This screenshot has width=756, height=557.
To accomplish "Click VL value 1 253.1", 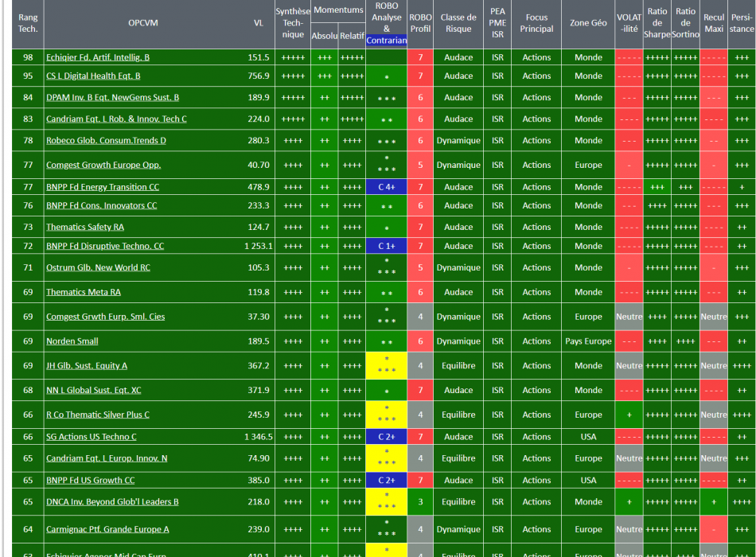I will click(x=259, y=246).
